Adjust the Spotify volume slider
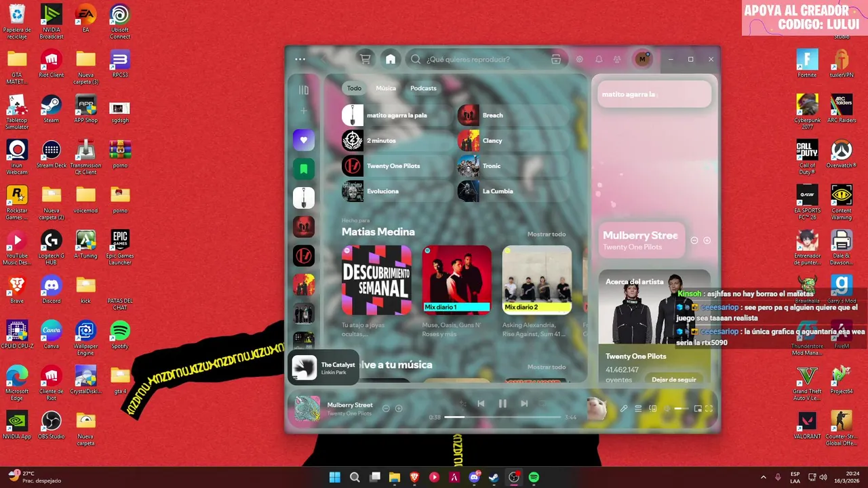Viewport: 868px width, 488px height. [x=682, y=409]
